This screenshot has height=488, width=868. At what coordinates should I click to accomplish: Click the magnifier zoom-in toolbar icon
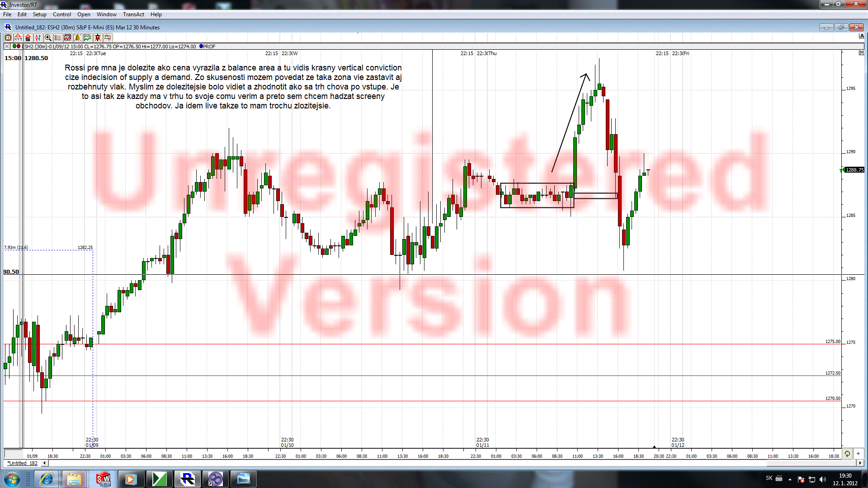[48, 38]
